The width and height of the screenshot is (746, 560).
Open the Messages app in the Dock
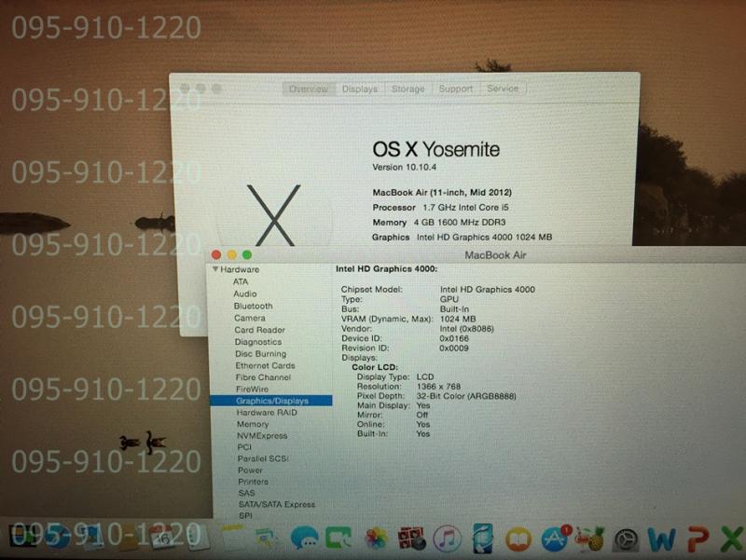pyautogui.click(x=304, y=539)
